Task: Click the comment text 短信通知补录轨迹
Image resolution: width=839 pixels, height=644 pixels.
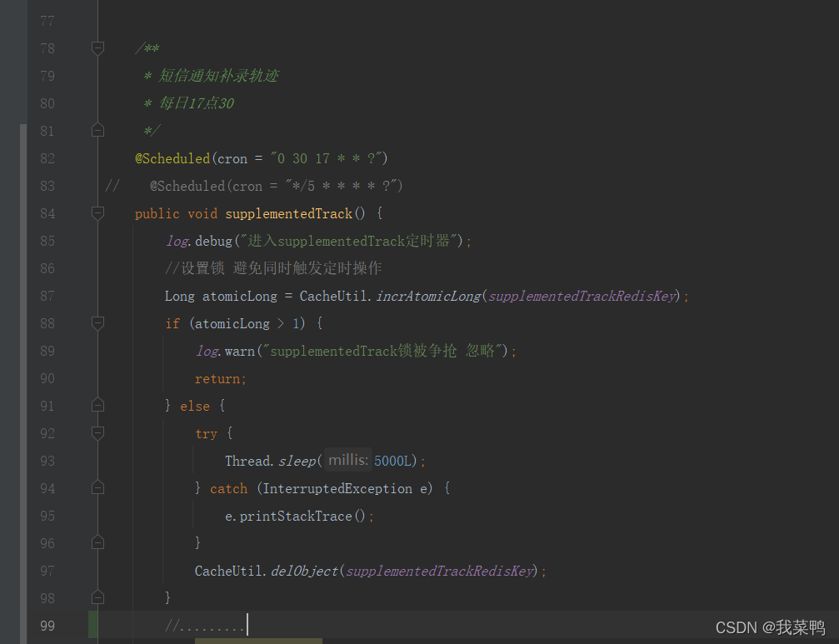Action: pyautogui.click(x=218, y=76)
